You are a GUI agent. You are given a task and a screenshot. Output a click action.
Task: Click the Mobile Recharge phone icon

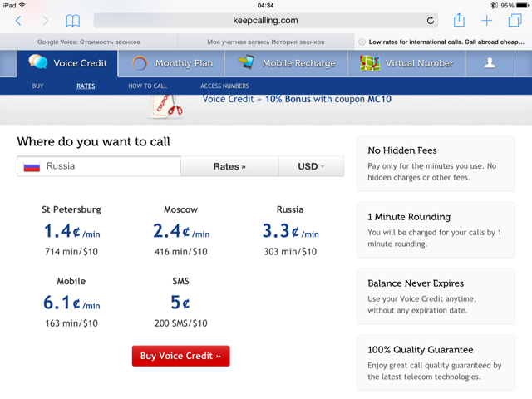pyautogui.click(x=247, y=62)
